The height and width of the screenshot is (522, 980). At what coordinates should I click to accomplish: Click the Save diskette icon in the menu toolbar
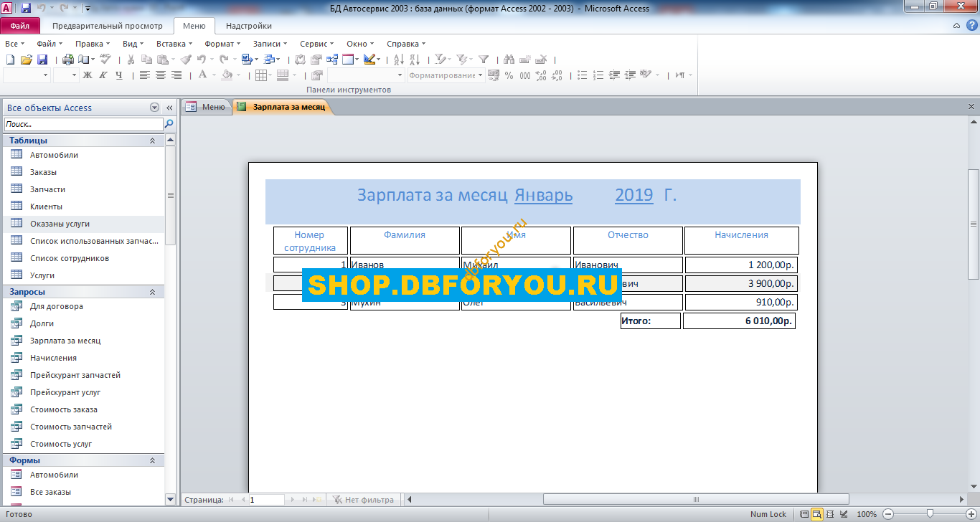(x=42, y=60)
